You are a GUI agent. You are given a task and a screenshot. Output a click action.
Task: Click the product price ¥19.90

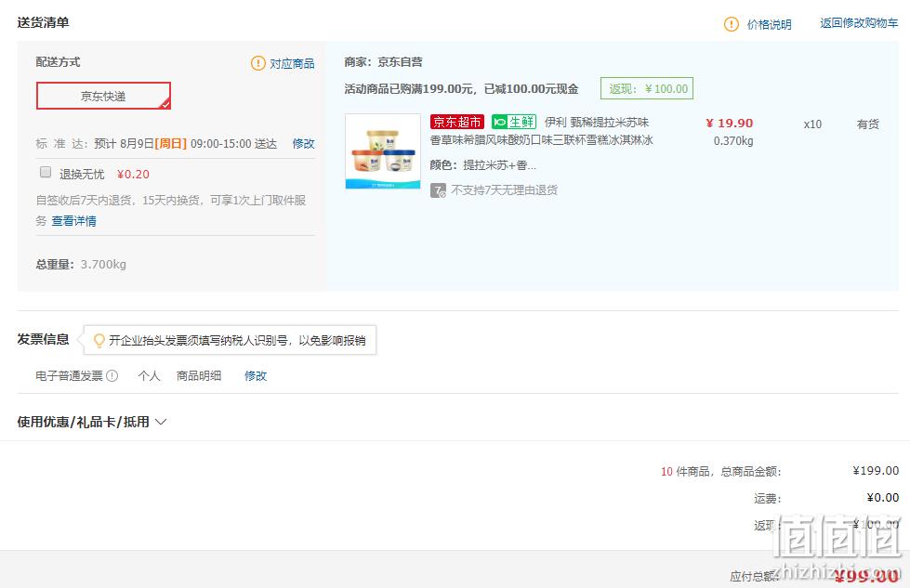coord(730,123)
